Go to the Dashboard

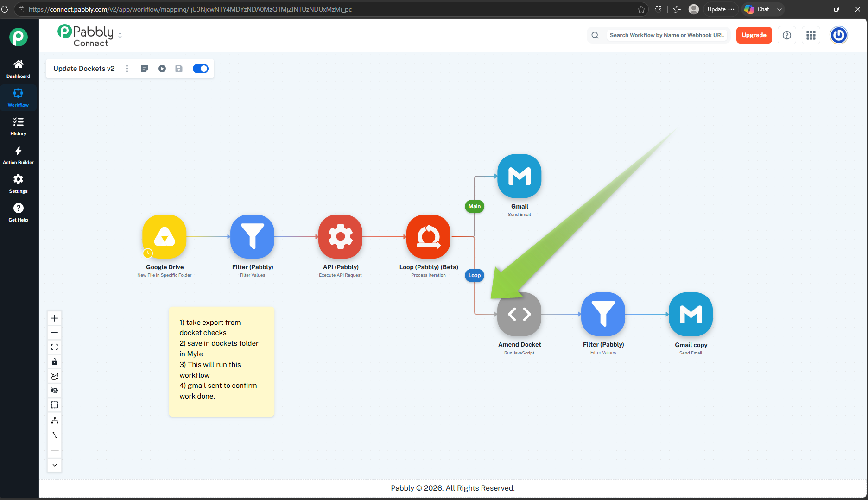point(19,69)
